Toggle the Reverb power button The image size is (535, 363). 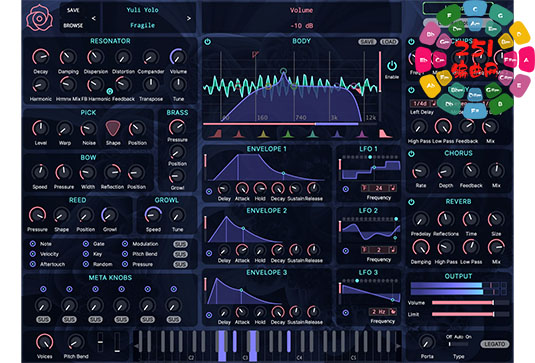click(411, 202)
